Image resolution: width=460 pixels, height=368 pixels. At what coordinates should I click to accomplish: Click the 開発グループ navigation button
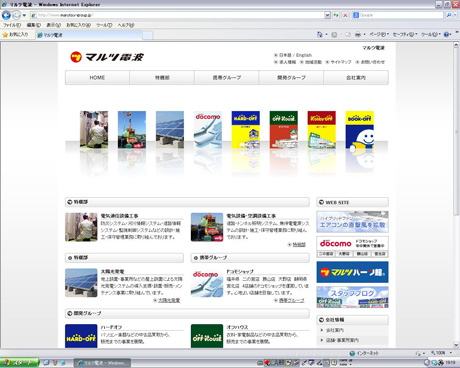[x=291, y=78]
